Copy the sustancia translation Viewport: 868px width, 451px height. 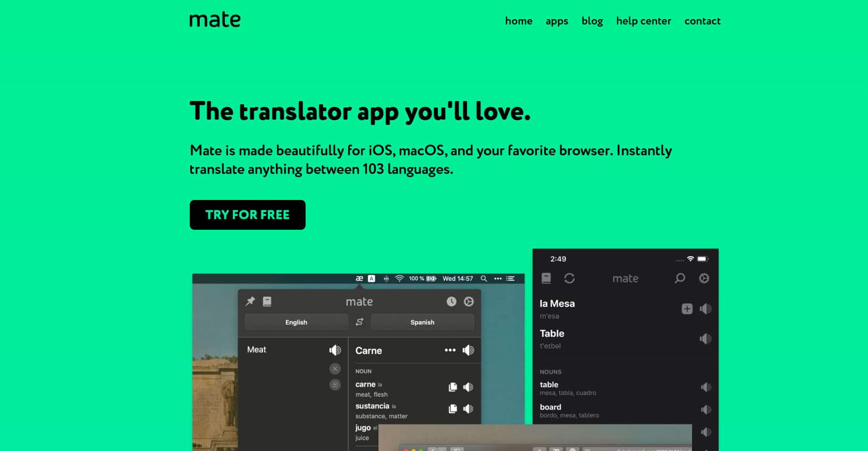tap(453, 409)
